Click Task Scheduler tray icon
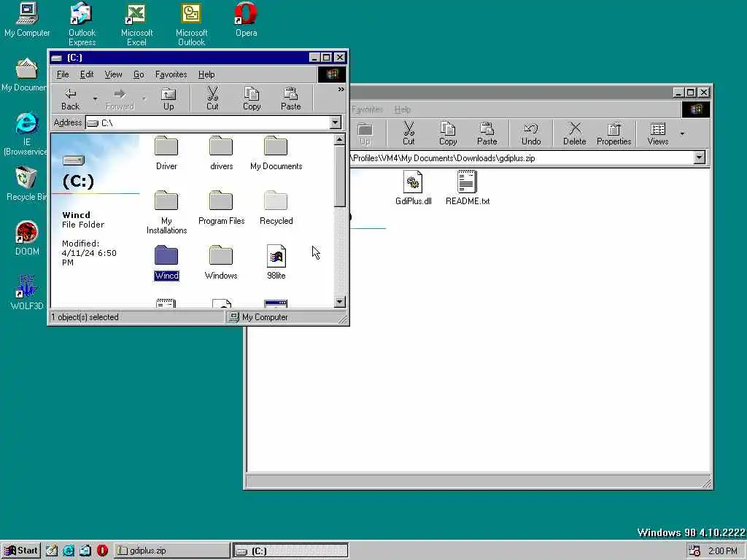The width and height of the screenshot is (747, 560). point(694,551)
